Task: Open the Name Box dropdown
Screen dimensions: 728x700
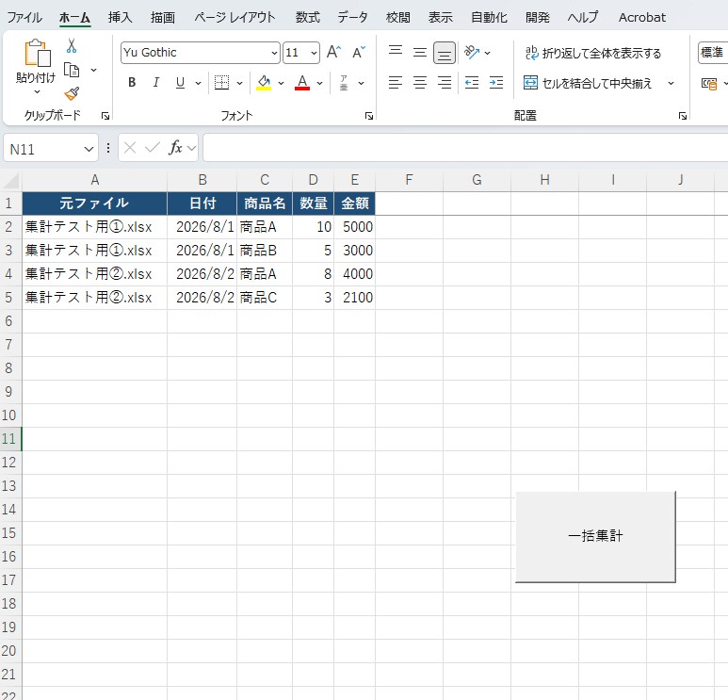Action: coord(89,149)
